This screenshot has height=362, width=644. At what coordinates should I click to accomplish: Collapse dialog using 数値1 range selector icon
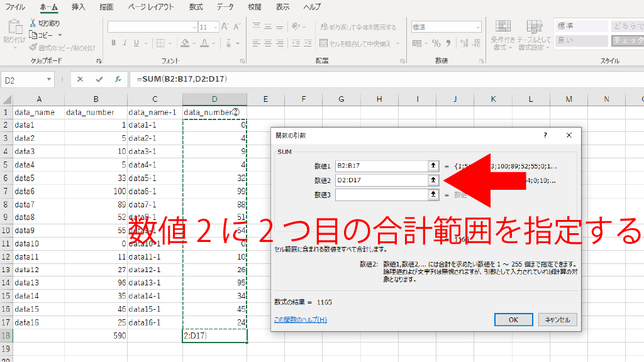click(433, 167)
